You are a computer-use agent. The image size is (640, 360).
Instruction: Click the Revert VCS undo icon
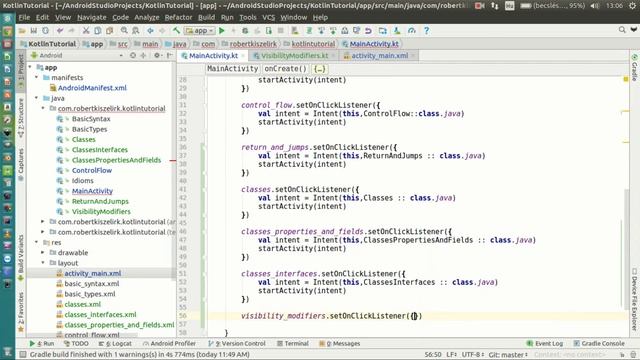(x=368, y=31)
